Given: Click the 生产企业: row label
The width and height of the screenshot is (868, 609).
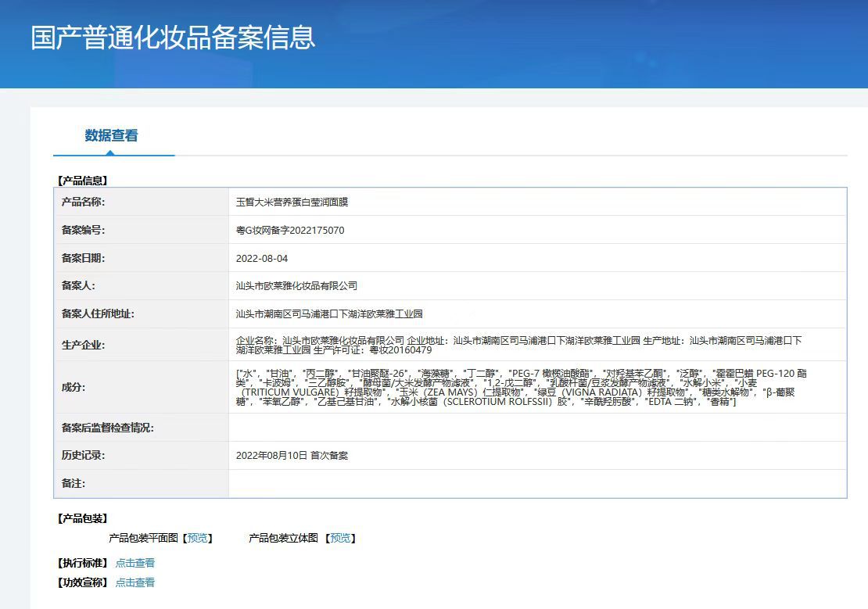Looking at the screenshot, I should [x=83, y=345].
